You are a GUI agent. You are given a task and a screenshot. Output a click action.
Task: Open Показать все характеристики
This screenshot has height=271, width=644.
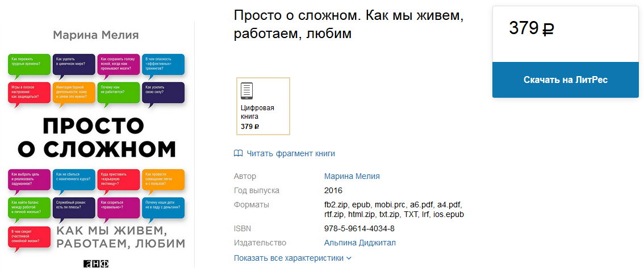point(288,258)
